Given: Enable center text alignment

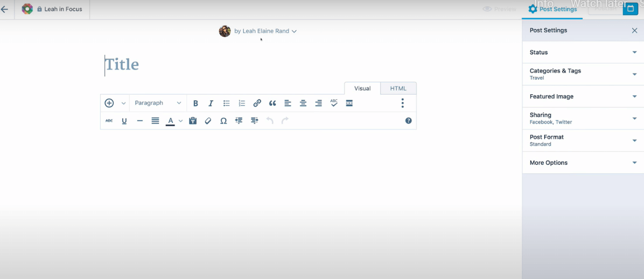Looking at the screenshot, I should (x=303, y=103).
